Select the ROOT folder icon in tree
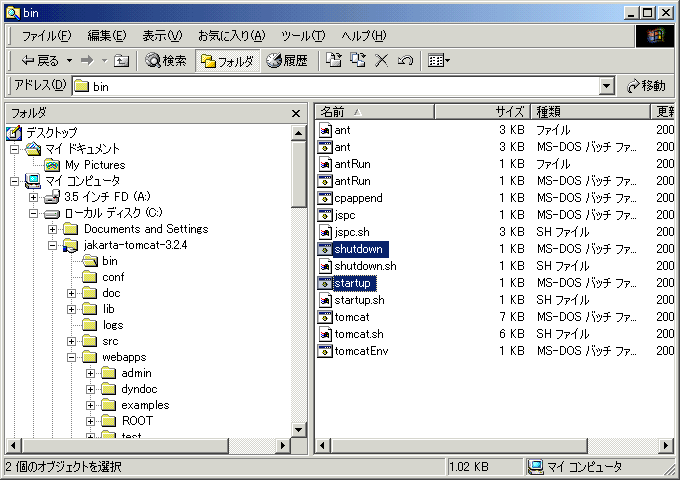 point(108,421)
